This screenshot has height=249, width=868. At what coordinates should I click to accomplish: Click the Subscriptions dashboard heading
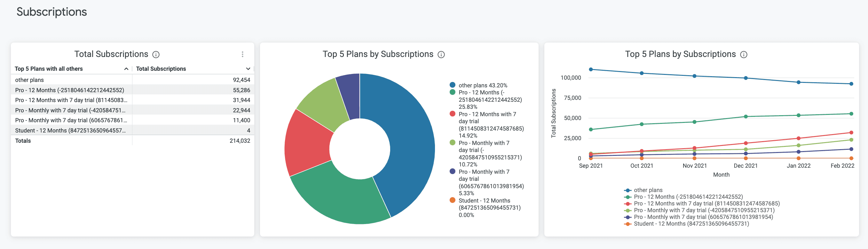52,12
